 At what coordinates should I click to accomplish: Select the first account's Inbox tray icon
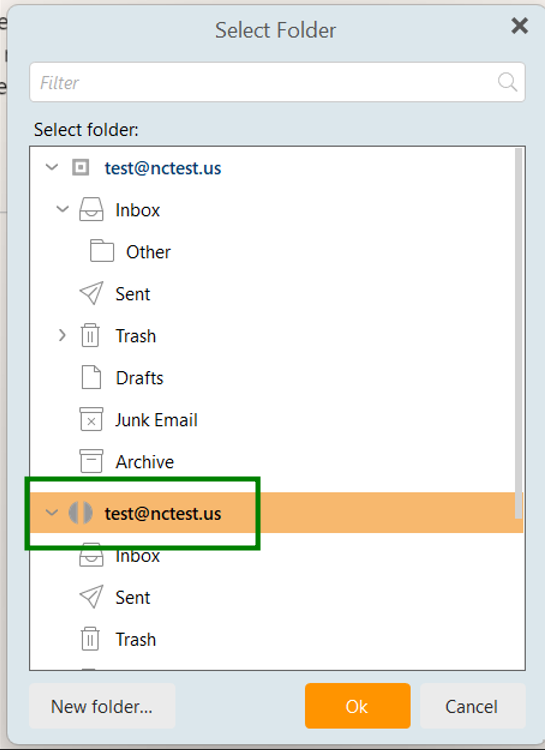[91, 210]
